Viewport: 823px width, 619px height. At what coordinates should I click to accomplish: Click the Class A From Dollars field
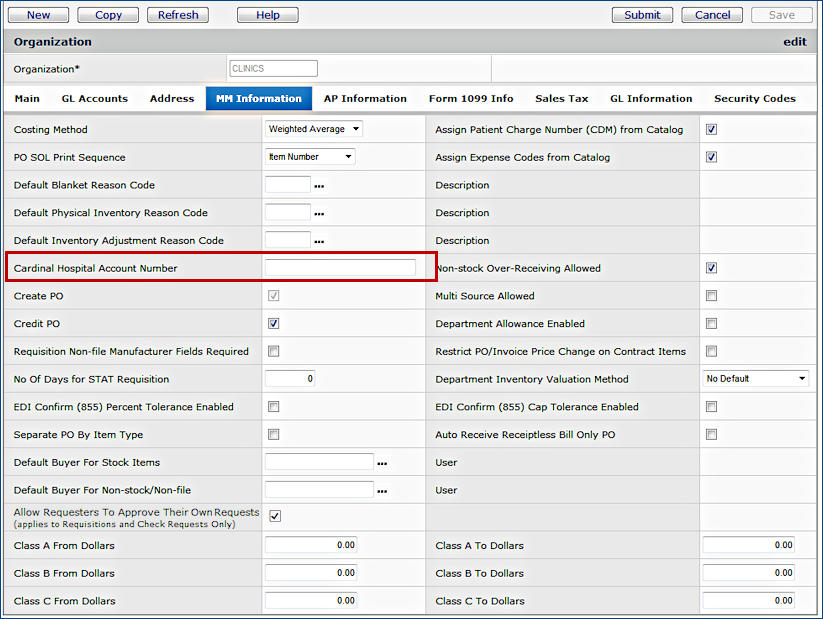(x=310, y=546)
